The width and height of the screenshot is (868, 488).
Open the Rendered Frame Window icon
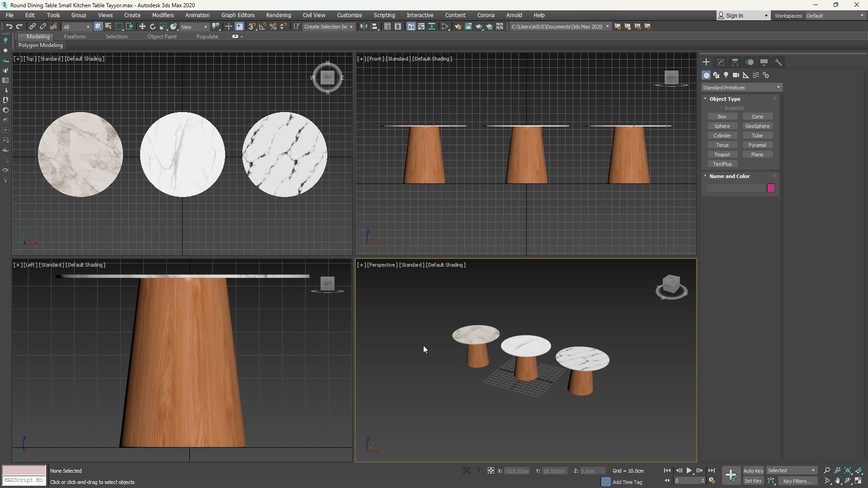click(468, 27)
